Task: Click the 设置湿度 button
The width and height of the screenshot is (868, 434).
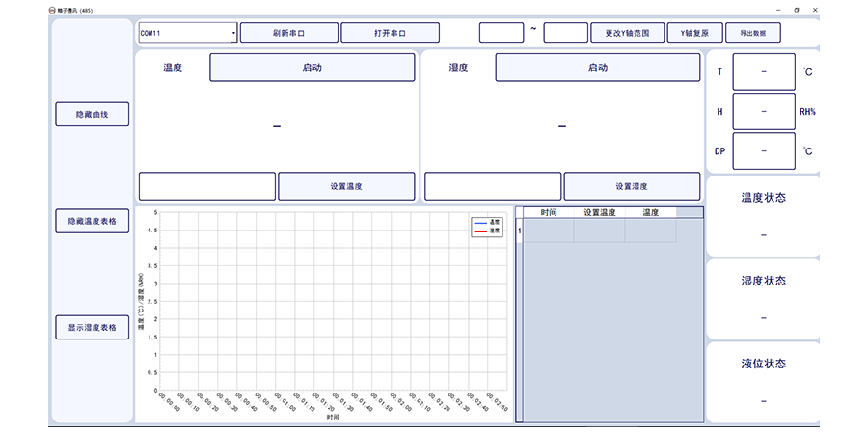Action: tap(632, 186)
